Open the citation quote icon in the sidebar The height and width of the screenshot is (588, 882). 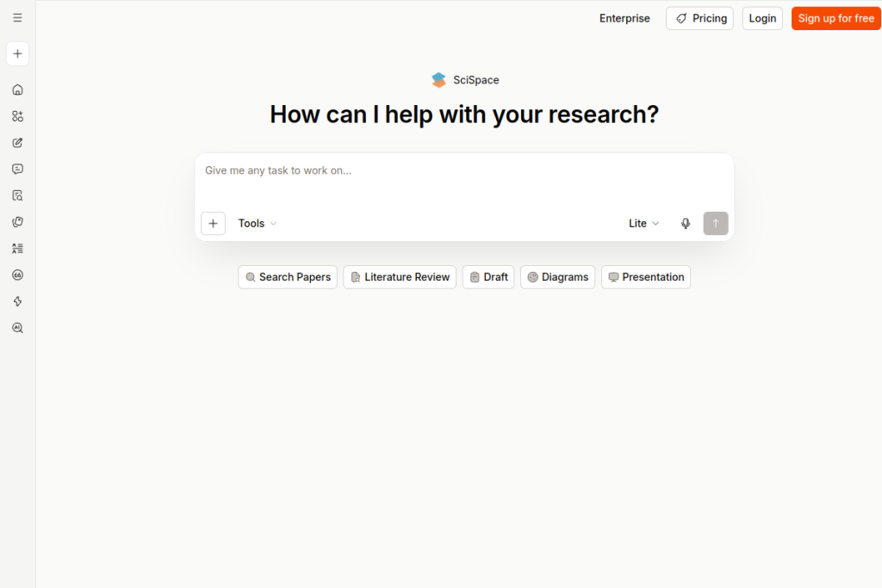pyautogui.click(x=17, y=275)
